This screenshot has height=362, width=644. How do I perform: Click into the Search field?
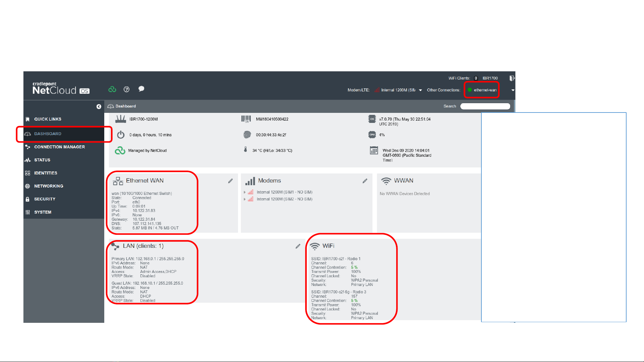click(485, 106)
